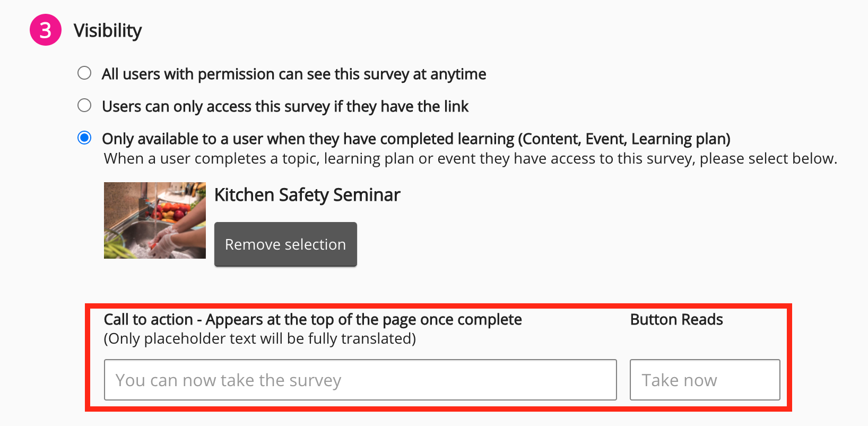Click into the 'Take now' text field
Image resolution: width=868 pixels, height=426 pixels.
(x=705, y=380)
